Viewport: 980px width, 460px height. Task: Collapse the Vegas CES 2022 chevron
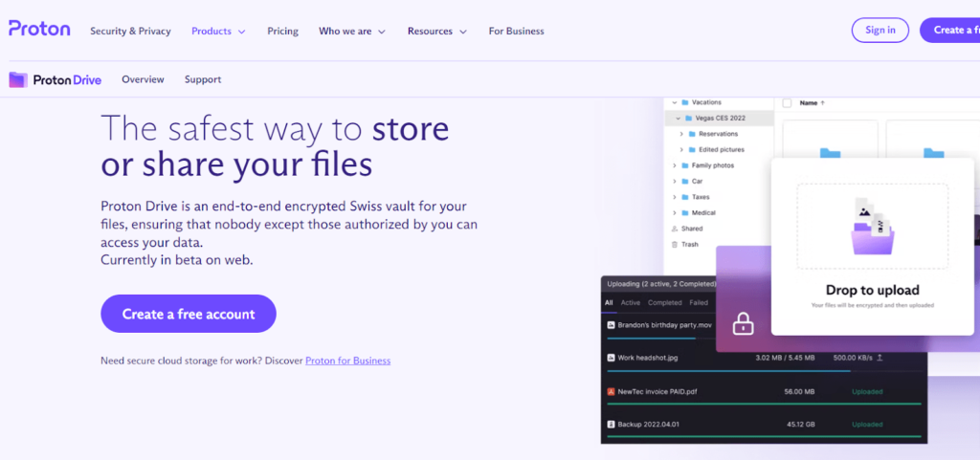click(679, 118)
